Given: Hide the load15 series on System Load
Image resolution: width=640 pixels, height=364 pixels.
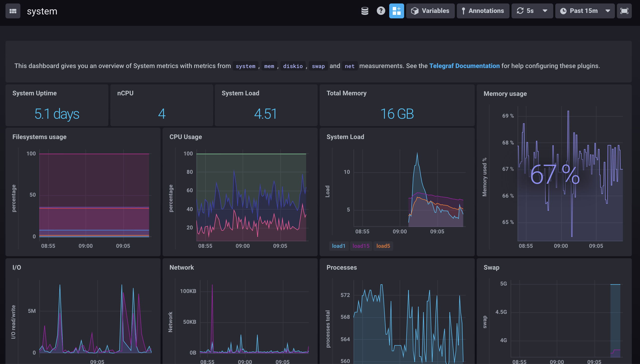Looking at the screenshot, I should coord(360,246).
